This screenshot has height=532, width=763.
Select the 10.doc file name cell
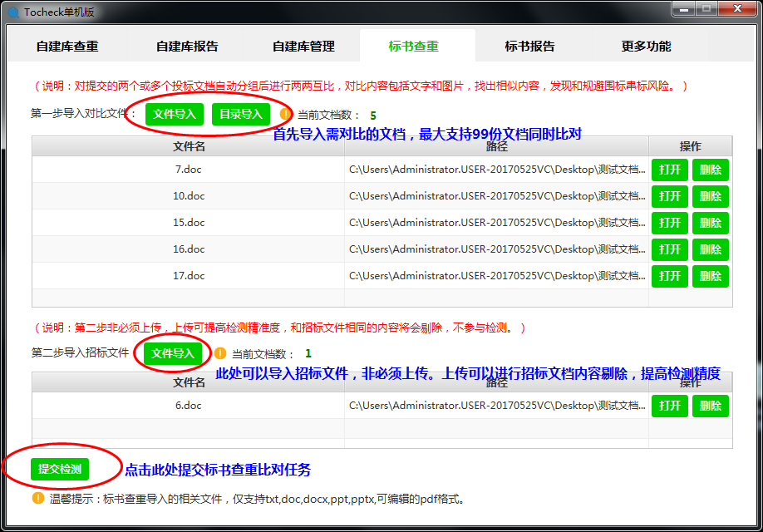189,195
